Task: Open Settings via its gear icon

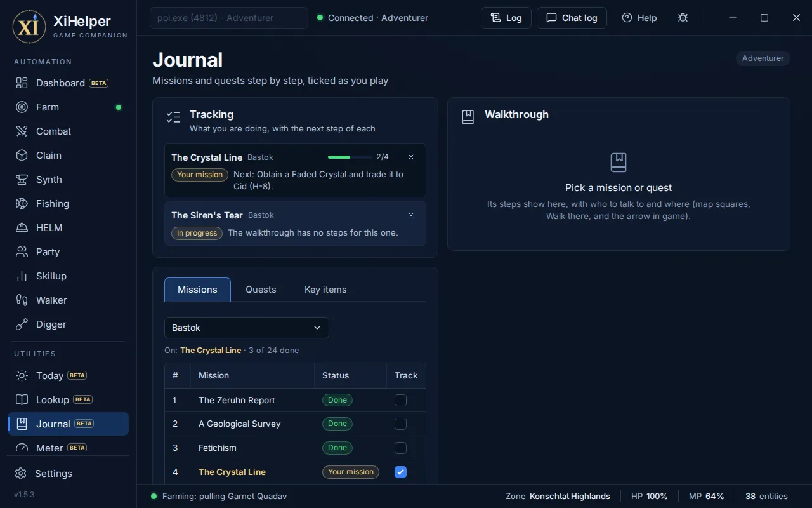Action: pyautogui.click(x=21, y=474)
